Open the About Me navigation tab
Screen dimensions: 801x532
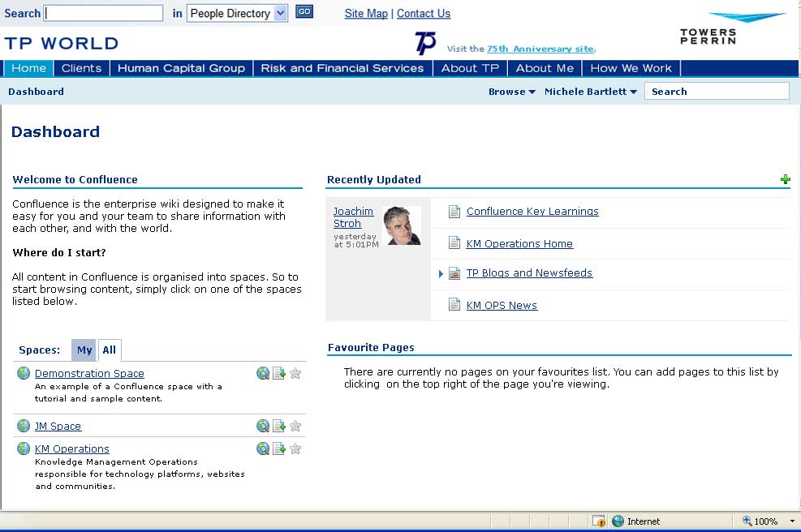(x=545, y=68)
